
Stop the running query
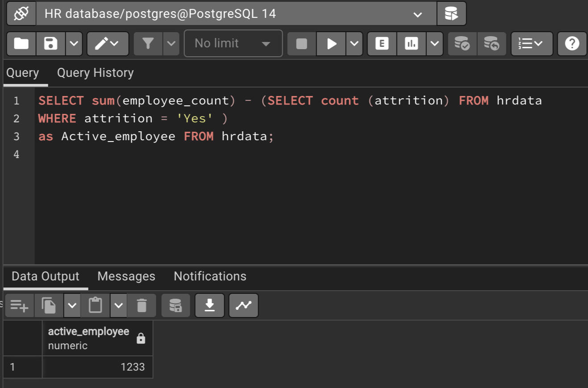(x=301, y=43)
